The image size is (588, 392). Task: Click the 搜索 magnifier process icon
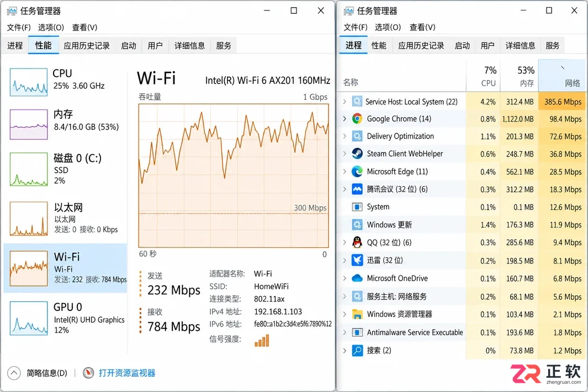click(357, 351)
